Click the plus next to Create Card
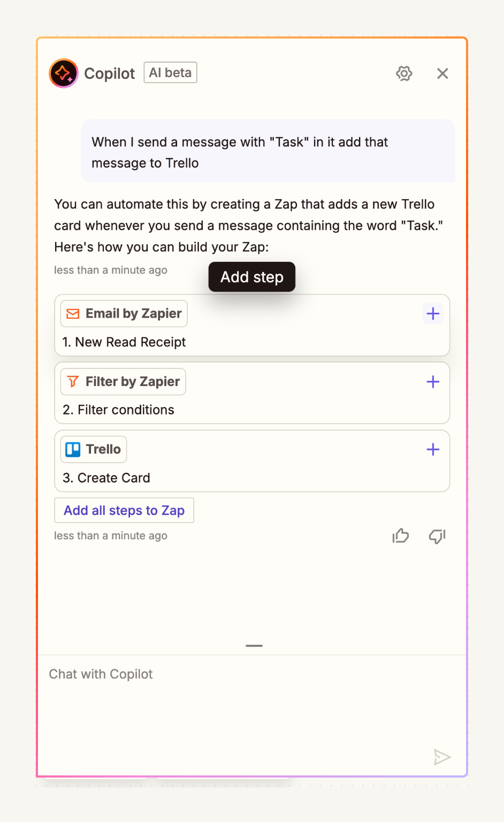Viewport: 504px width, 822px height. click(x=432, y=449)
